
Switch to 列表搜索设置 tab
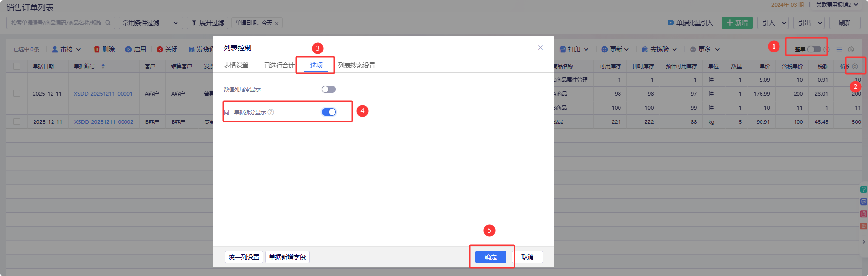pos(357,65)
